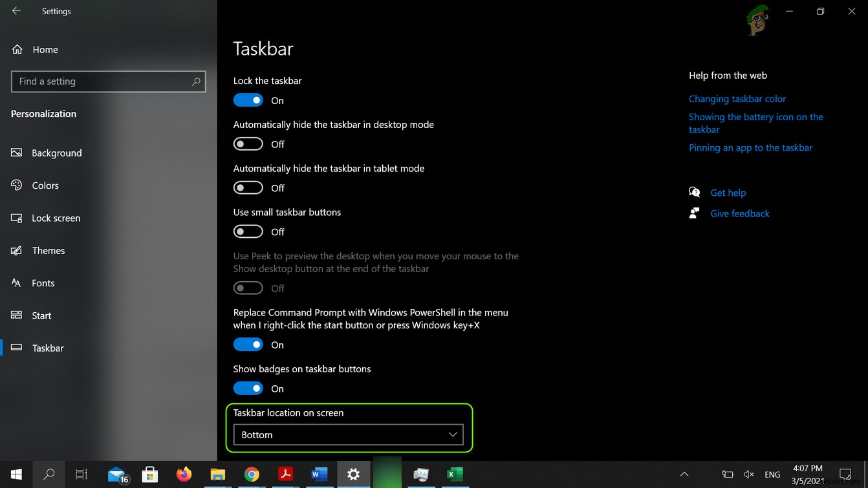Launch Adobe Acrobat from taskbar
The image size is (868, 488).
(285, 474)
